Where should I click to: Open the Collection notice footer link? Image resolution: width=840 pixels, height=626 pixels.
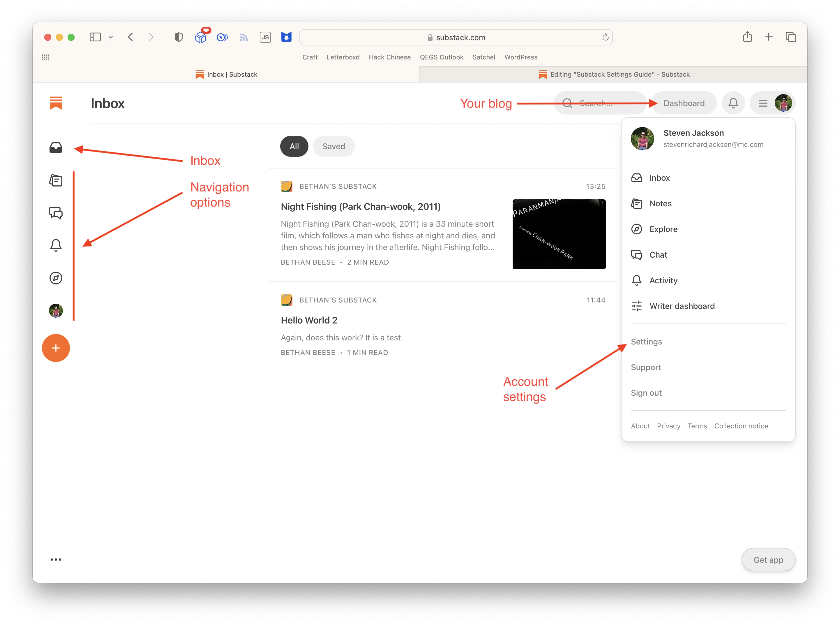741,426
